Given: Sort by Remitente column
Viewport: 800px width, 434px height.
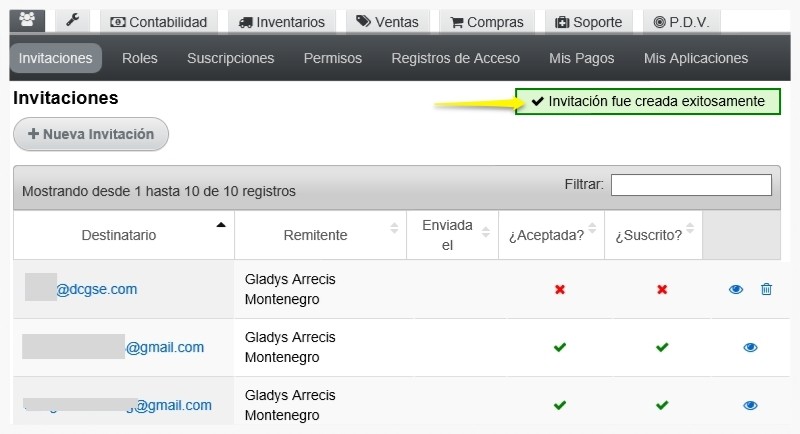Looking at the screenshot, I should 320,235.
